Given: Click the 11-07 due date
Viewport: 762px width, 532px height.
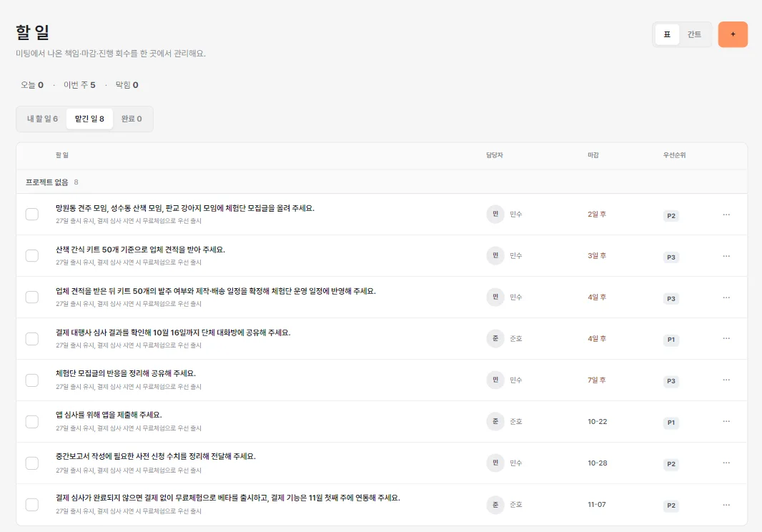Looking at the screenshot, I should pyautogui.click(x=596, y=505).
